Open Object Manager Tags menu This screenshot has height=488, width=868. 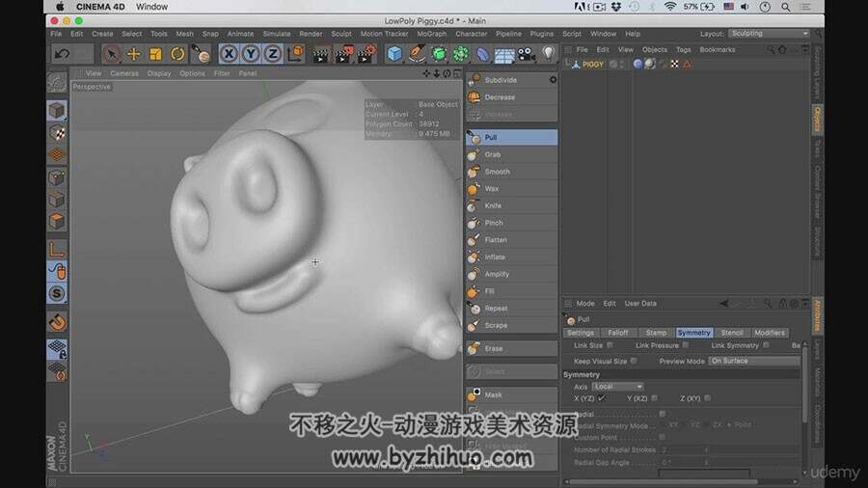click(x=683, y=50)
